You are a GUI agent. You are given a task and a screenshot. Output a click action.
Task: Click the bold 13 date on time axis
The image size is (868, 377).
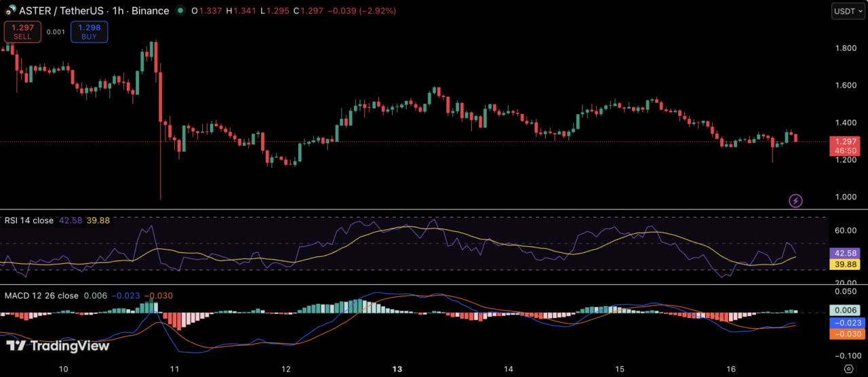[397, 369]
